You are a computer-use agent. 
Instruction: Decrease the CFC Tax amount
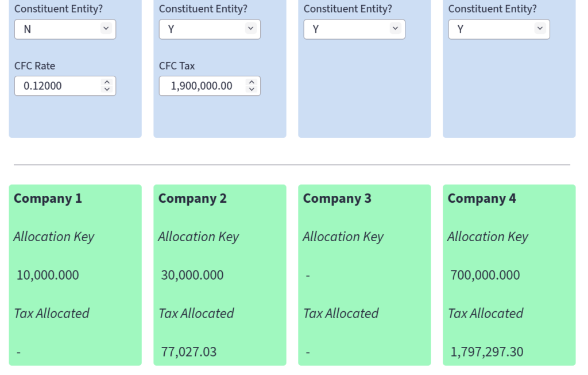click(x=251, y=90)
